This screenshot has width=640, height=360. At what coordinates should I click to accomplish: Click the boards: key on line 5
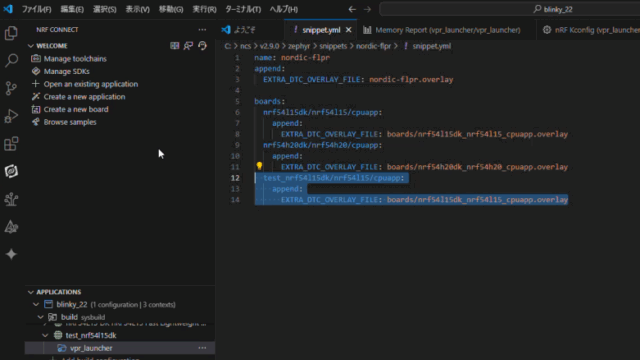pos(270,101)
